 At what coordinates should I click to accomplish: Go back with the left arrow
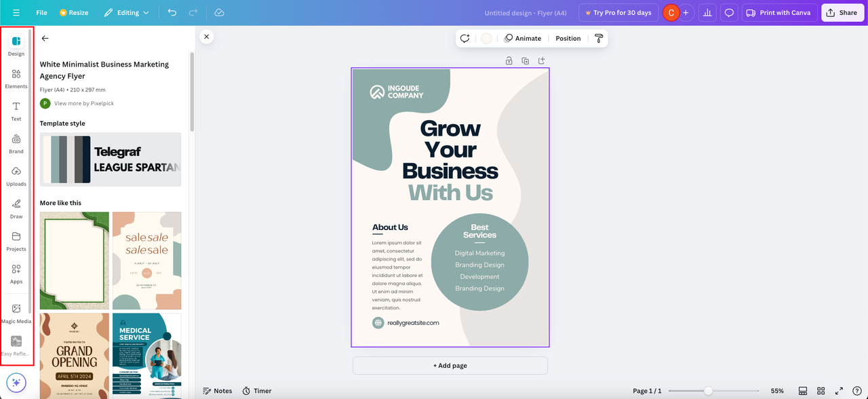[45, 39]
